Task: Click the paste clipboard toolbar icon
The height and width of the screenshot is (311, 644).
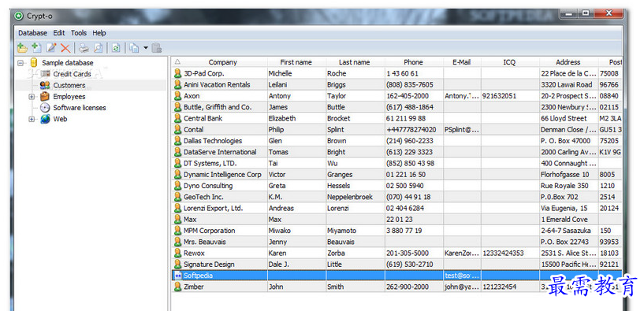Action: coord(157,48)
